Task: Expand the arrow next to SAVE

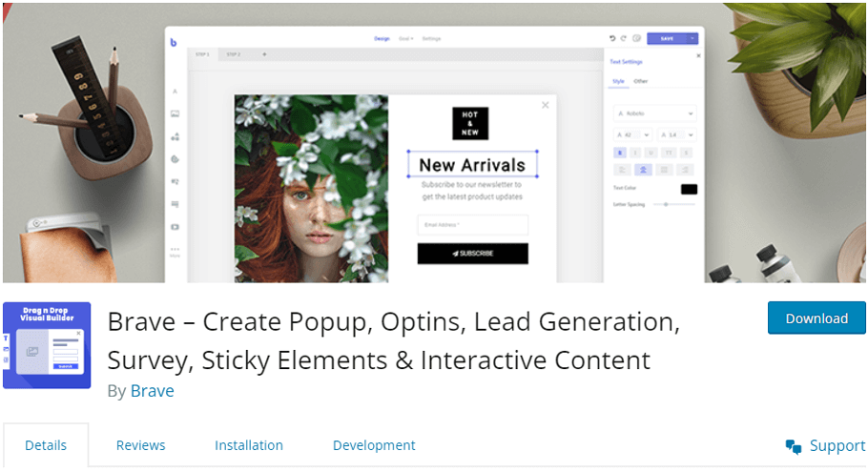Action: 692,39
